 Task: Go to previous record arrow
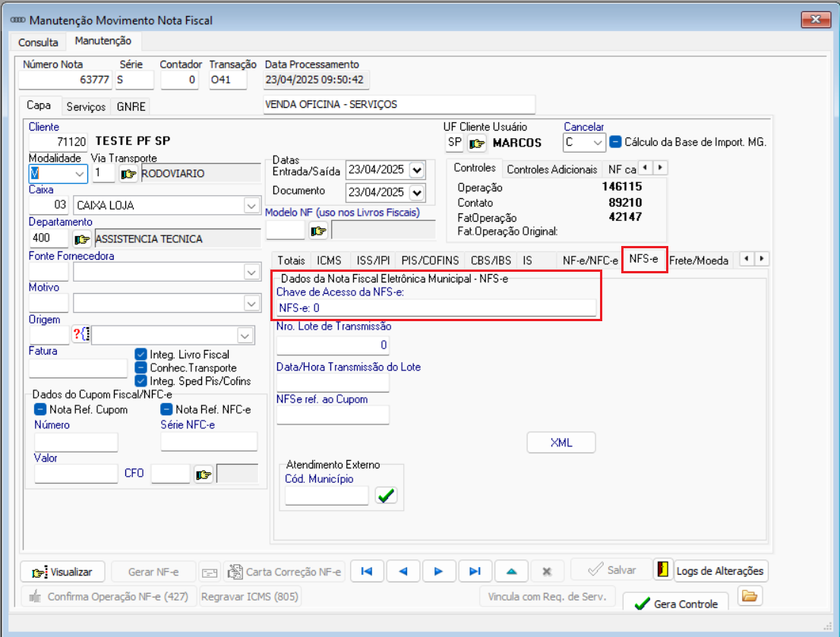[403, 571]
